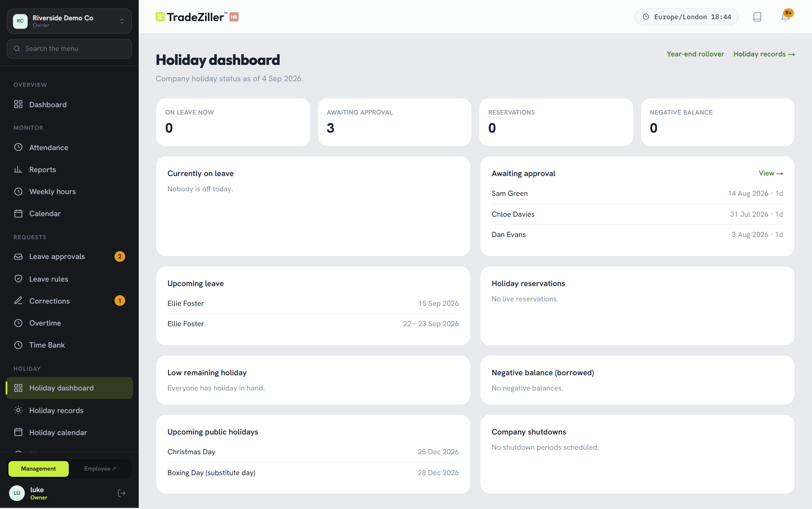Open the documentation book icon
Screen dimensions: 812x509
tap(757, 17)
